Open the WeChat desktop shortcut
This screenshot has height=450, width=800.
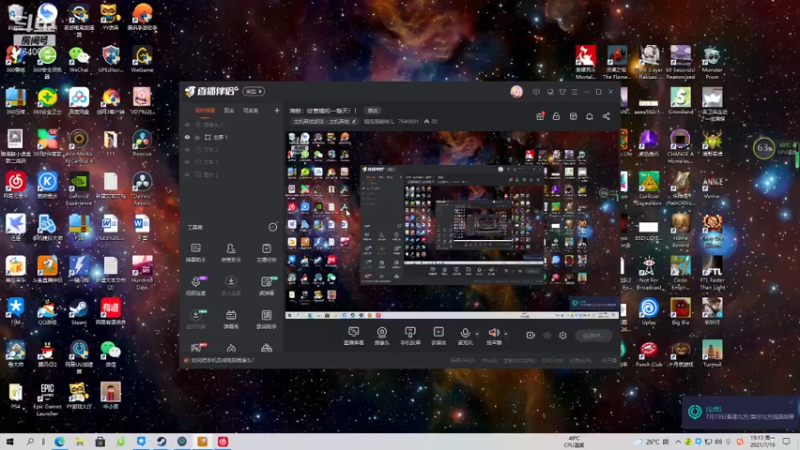[x=79, y=59]
